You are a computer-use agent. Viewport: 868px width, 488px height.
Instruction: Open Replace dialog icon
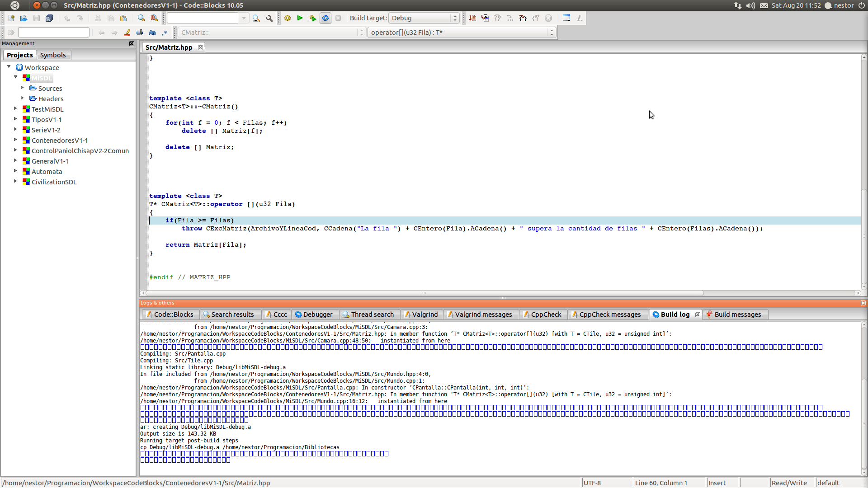[154, 18]
